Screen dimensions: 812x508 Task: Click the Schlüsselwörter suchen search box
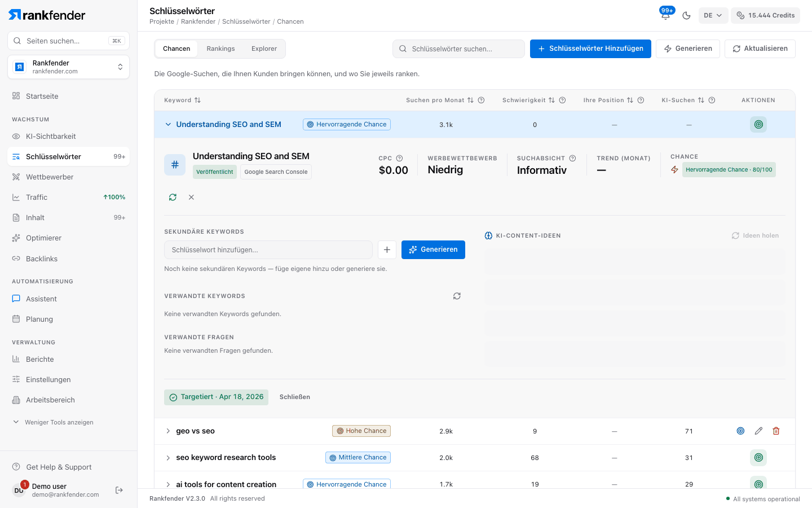458,49
